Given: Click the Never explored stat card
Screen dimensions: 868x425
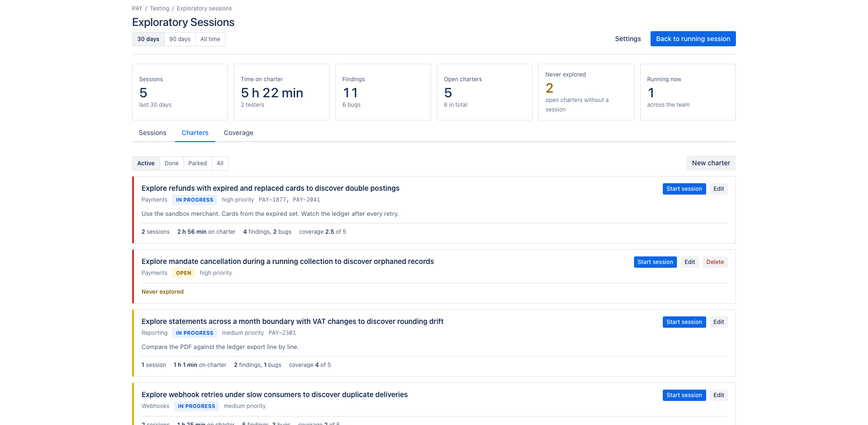Looking at the screenshot, I should (586, 92).
